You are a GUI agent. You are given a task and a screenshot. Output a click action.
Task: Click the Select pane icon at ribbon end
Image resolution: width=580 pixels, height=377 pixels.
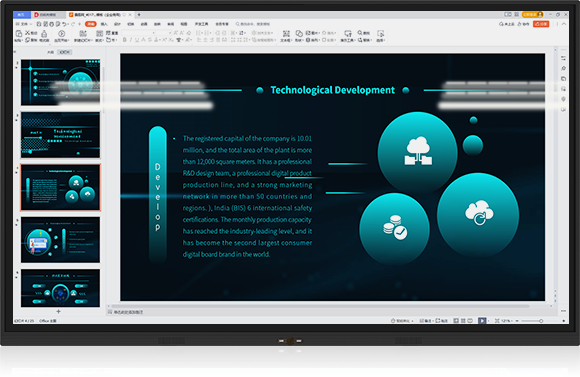coord(381,34)
